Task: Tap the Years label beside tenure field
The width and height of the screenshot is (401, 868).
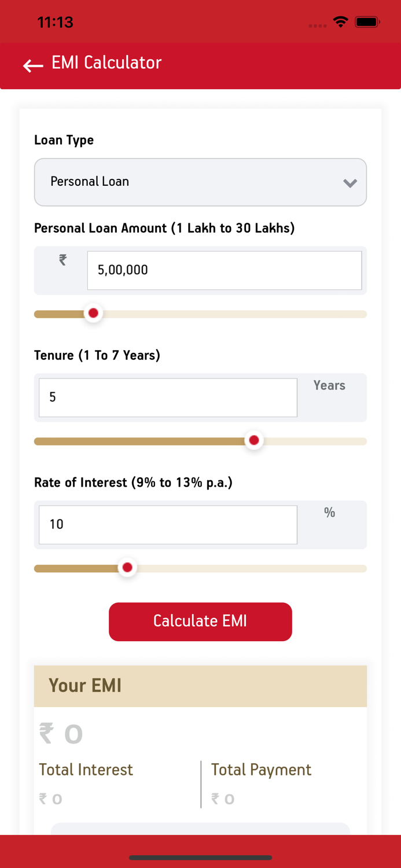Action: tap(329, 385)
